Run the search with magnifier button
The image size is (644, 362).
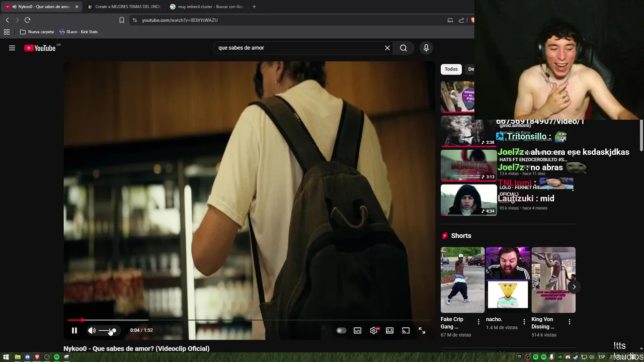tap(404, 48)
